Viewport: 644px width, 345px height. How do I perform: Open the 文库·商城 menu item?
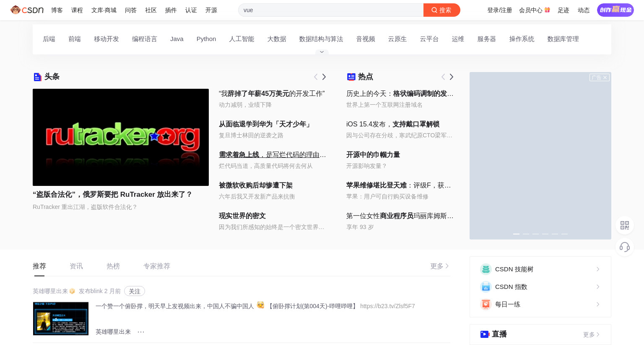click(x=104, y=10)
